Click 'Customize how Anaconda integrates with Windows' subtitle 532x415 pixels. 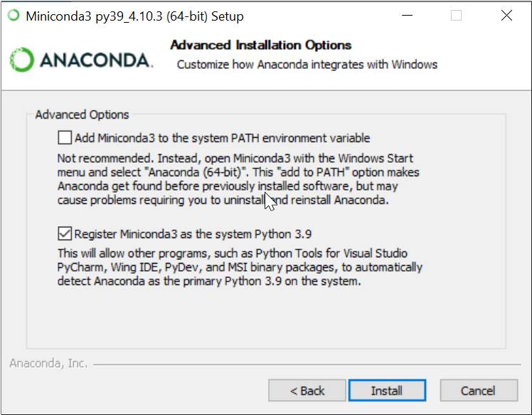point(307,65)
